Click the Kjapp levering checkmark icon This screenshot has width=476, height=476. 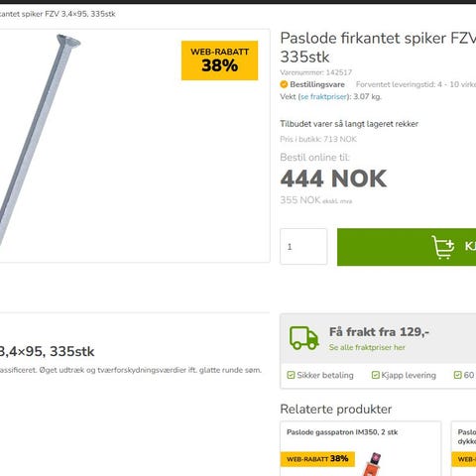375,375
